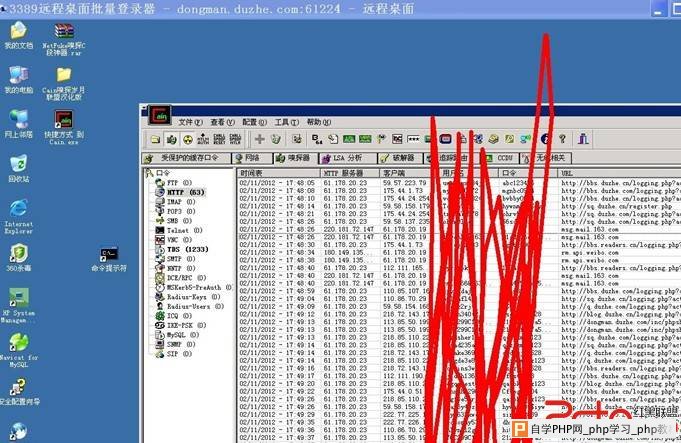
Task: Select DCE/RPC (0) in the passwords tree
Action: click(181, 278)
